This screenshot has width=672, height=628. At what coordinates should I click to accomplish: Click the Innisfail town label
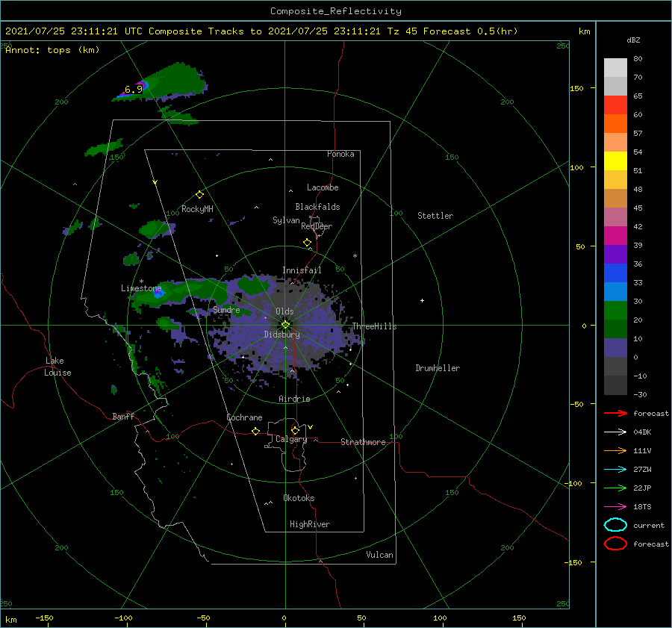pyautogui.click(x=302, y=270)
